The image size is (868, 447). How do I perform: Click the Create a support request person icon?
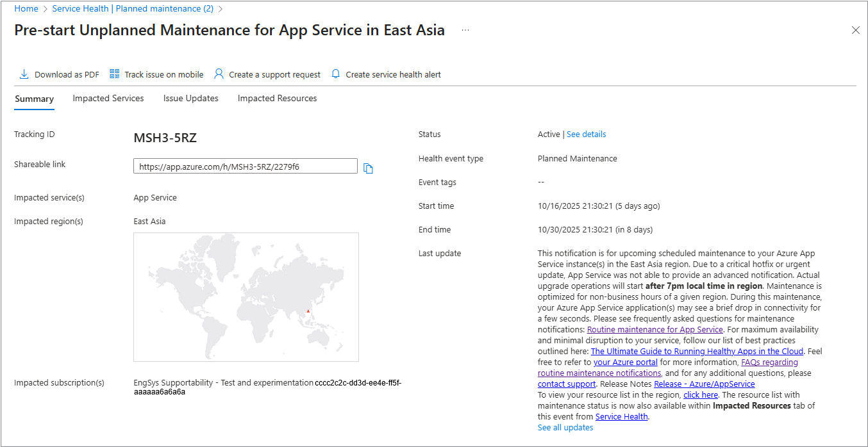click(x=219, y=74)
